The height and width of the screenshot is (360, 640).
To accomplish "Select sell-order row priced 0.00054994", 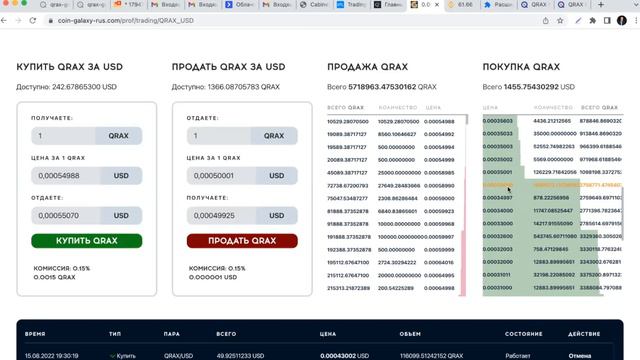I will (391, 147).
